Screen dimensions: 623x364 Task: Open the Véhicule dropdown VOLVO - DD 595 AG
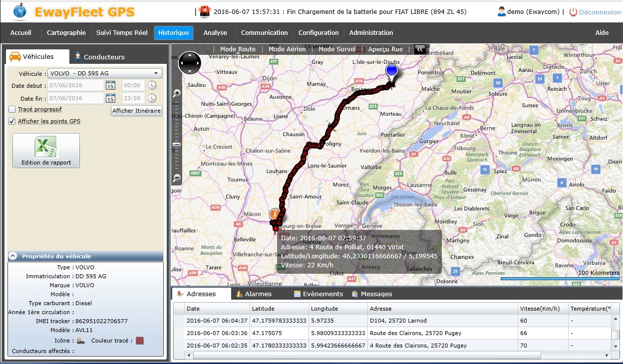[x=105, y=73]
